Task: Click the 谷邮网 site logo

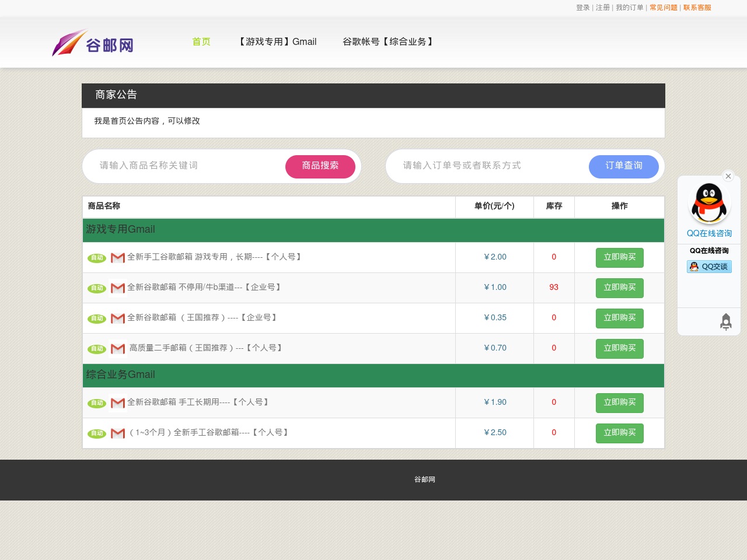Action: 93,43
